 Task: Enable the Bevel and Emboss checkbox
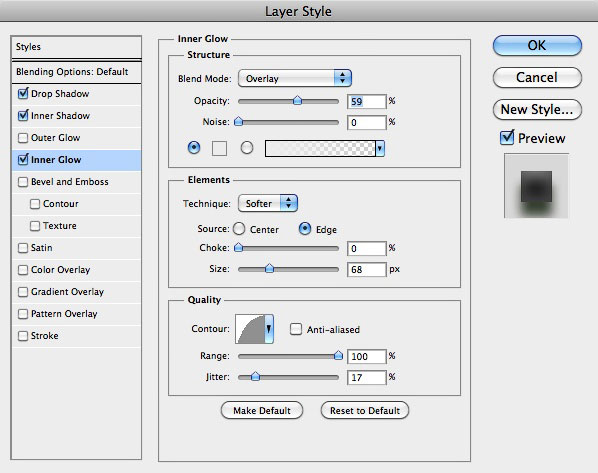click(23, 182)
